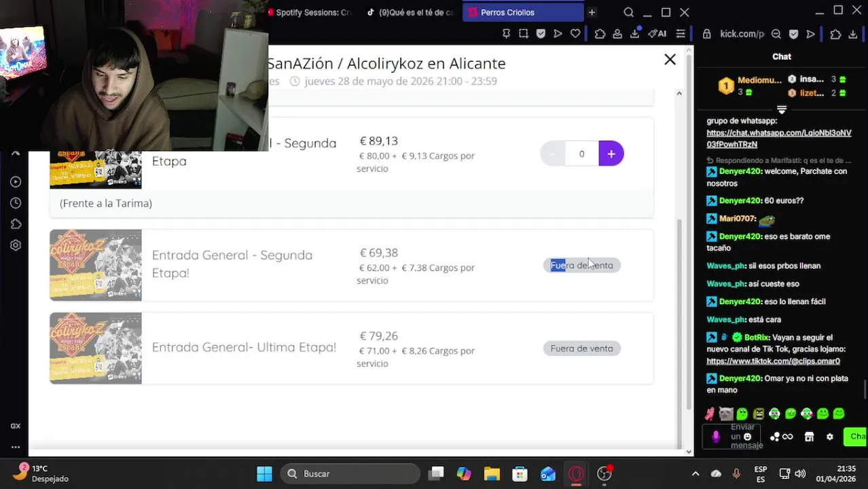Image resolution: width=868 pixels, height=489 pixels.
Task: Switch to the TikTok Qué es el té tab
Action: (x=410, y=12)
